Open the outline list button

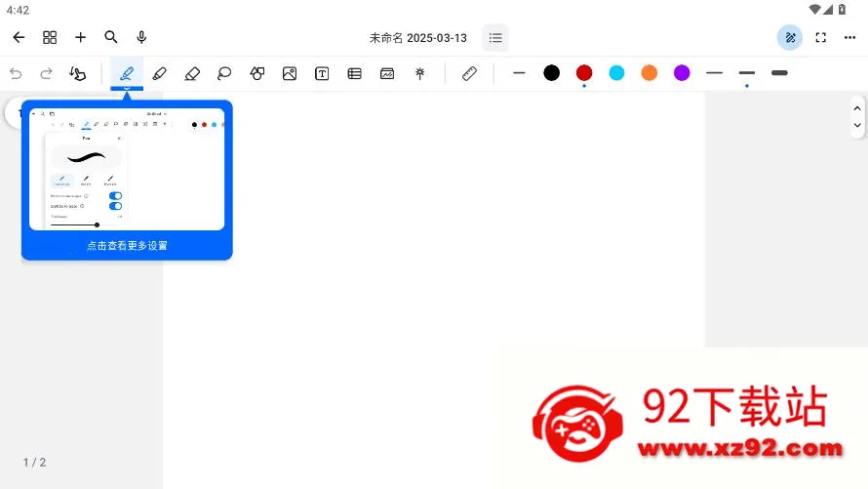pyautogui.click(x=495, y=38)
